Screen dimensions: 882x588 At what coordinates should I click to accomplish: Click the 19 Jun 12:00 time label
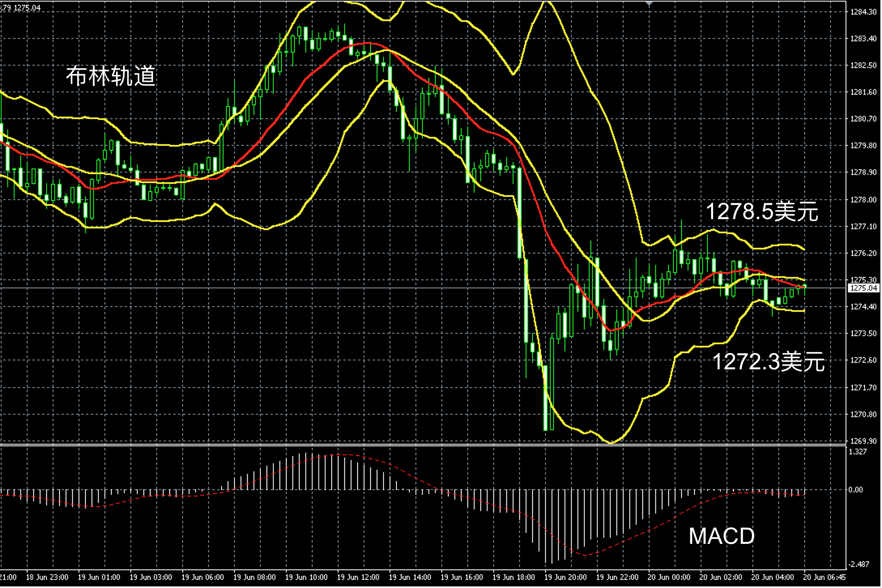pyautogui.click(x=358, y=577)
